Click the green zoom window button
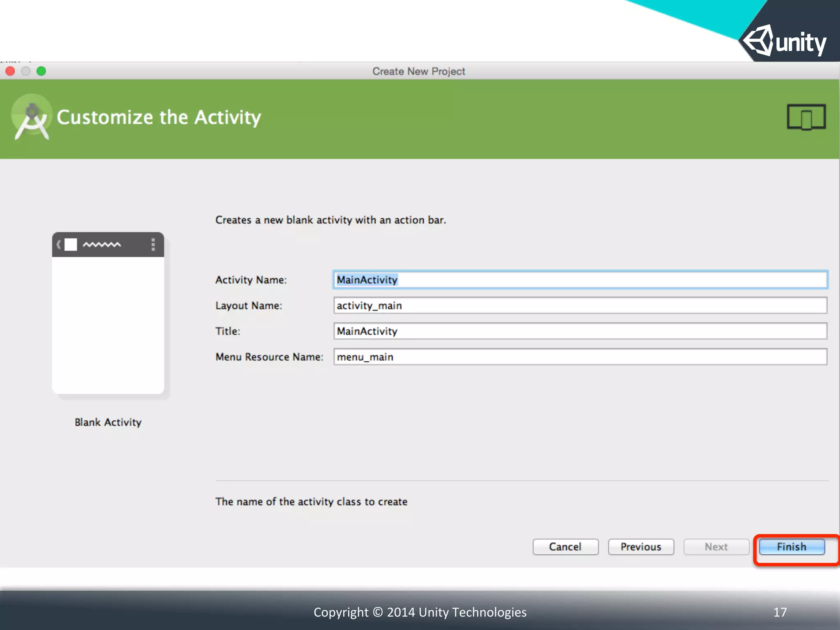The image size is (840, 630). pos(41,71)
